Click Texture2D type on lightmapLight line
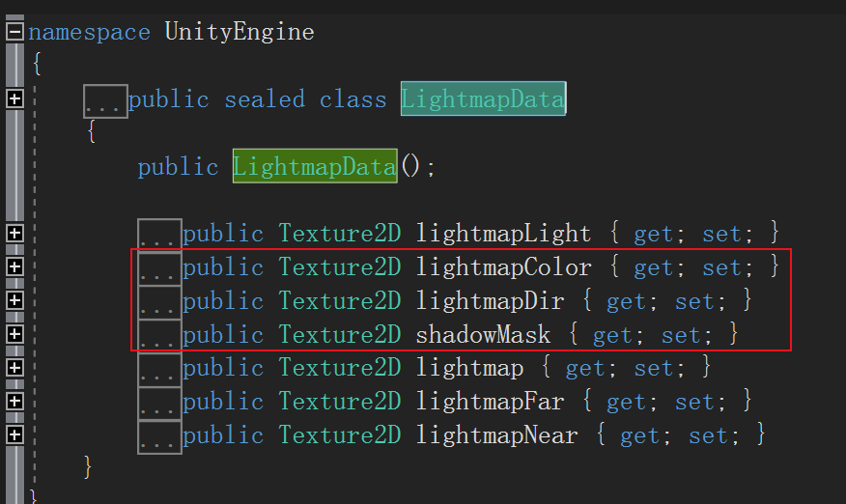This screenshot has height=504, width=846. [x=340, y=234]
